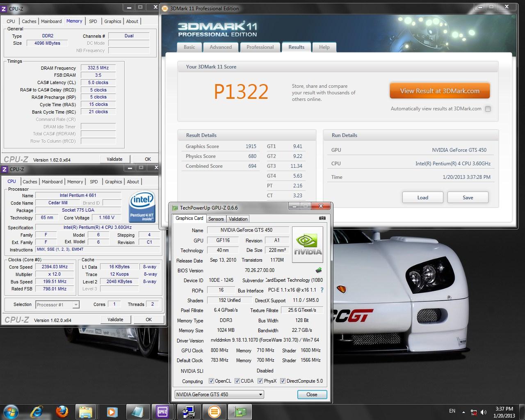Open the GPU selection dropdown in GPU-Z
Image resolution: width=525 pixels, height=420 pixels.
[219, 394]
